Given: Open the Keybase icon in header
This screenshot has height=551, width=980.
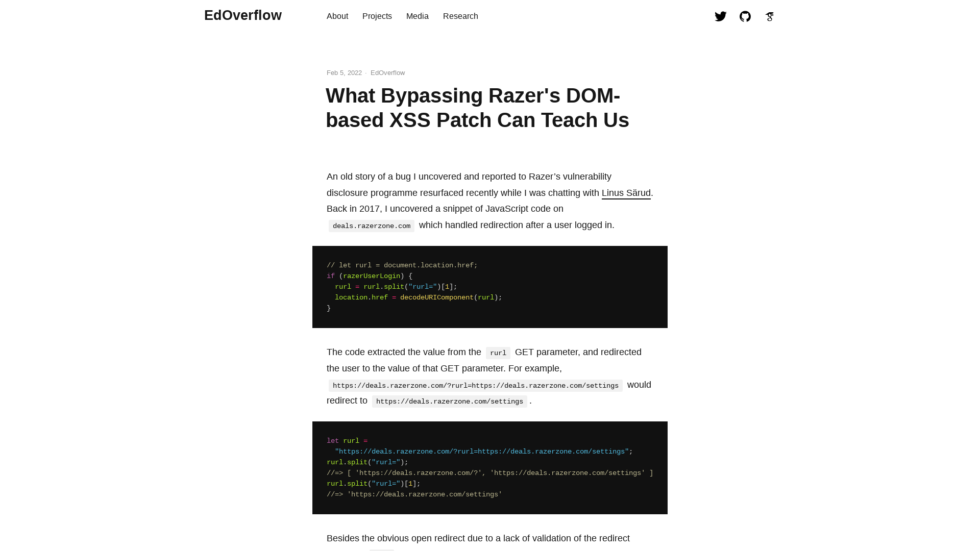Looking at the screenshot, I should coord(769,16).
